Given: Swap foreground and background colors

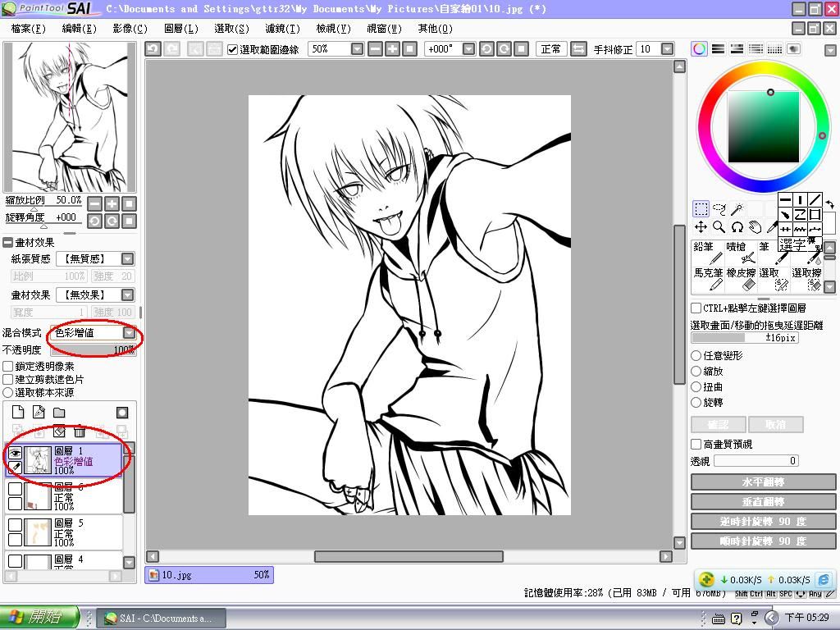Looking at the screenshot, I should click(x=829, y=204).
